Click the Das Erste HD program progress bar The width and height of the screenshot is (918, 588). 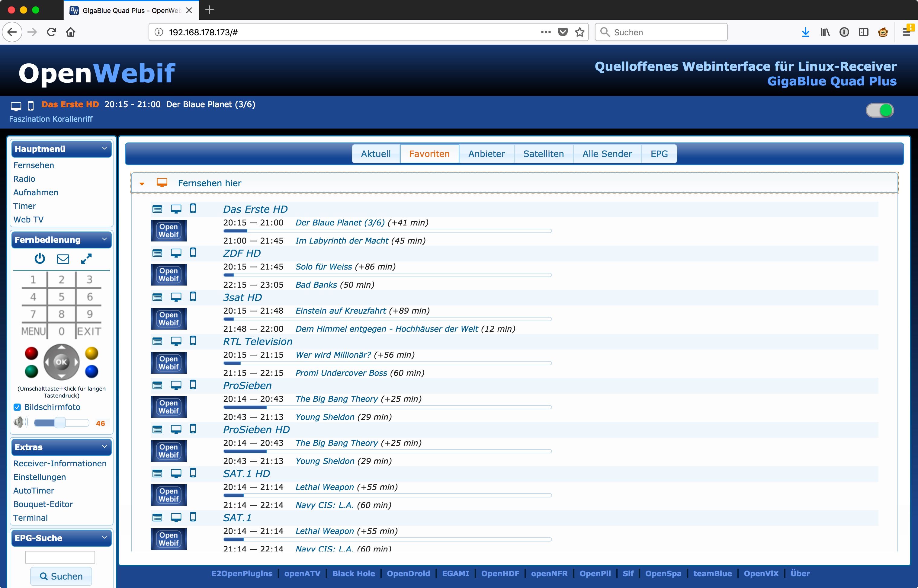387,231
